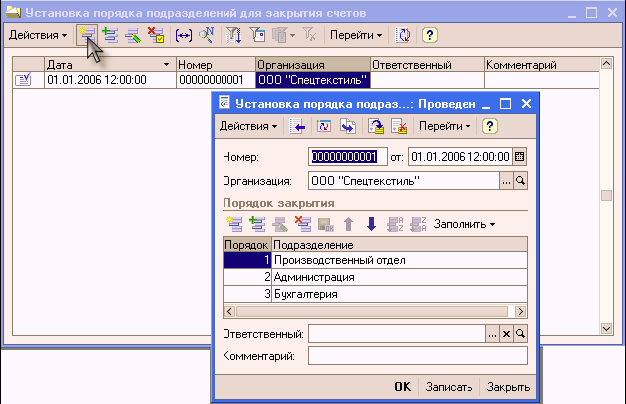The image size is (626, 404).
Task: Click the set date interval icon
Action: 184,35
